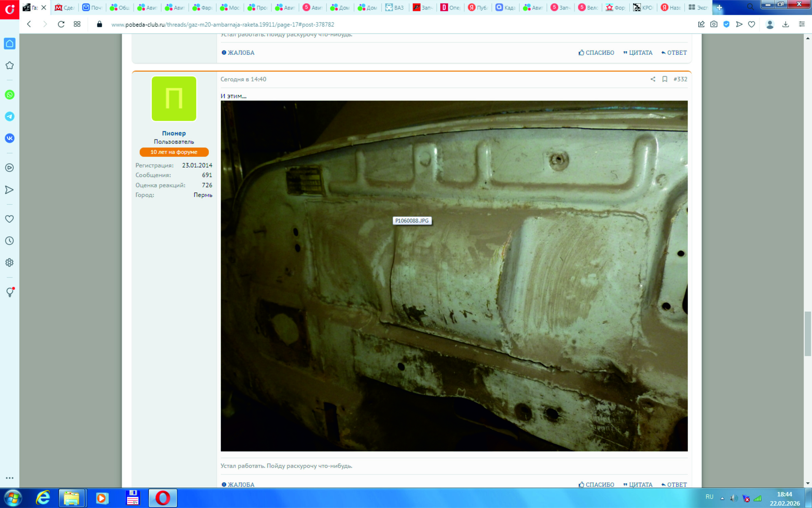The height and width of the screenshot is (508, 812).
Task: Bookmark post #332
Action: pos(664,79)
